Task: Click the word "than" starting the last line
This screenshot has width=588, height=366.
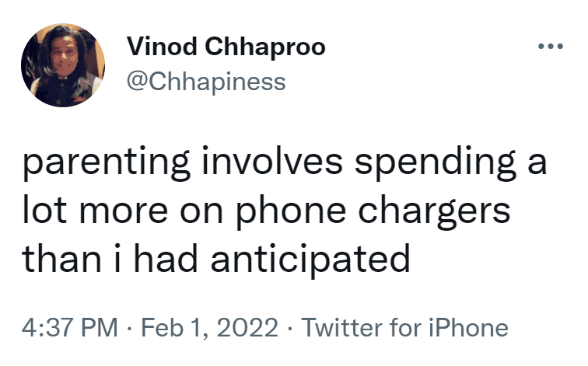Action: [62, 260]
